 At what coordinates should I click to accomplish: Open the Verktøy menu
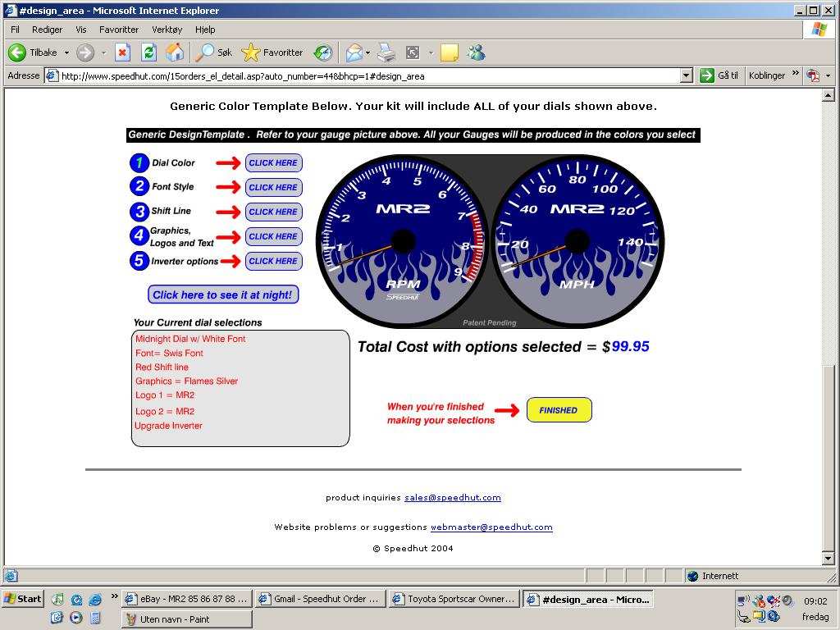167,30
